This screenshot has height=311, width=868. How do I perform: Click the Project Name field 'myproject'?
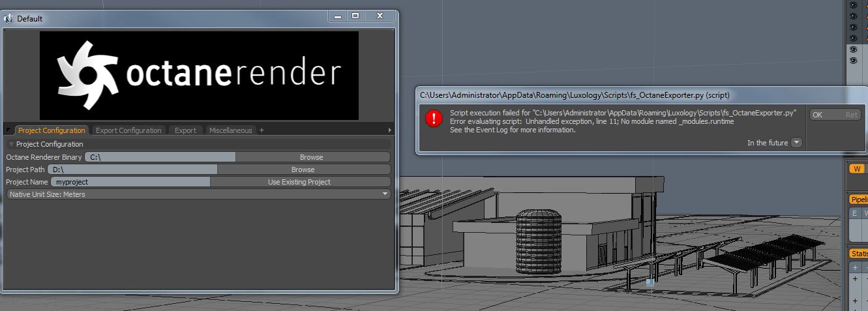(x=130, y=182)
